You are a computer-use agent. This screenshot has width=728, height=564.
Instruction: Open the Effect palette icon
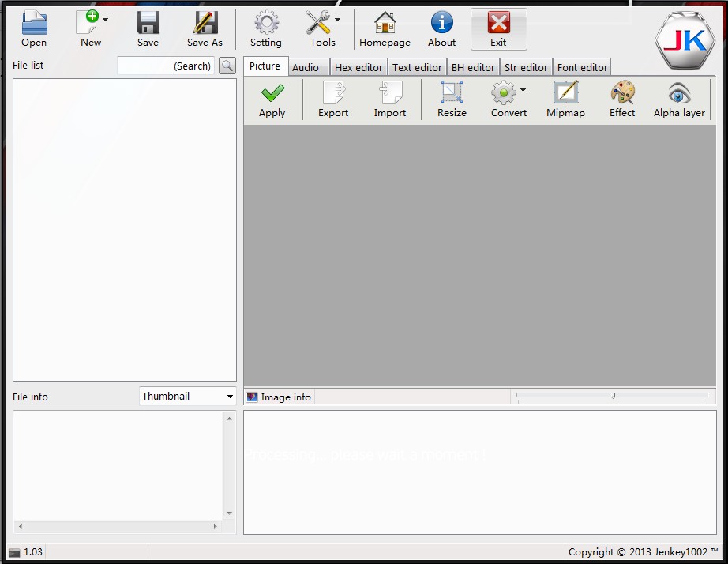pos(623,92)
